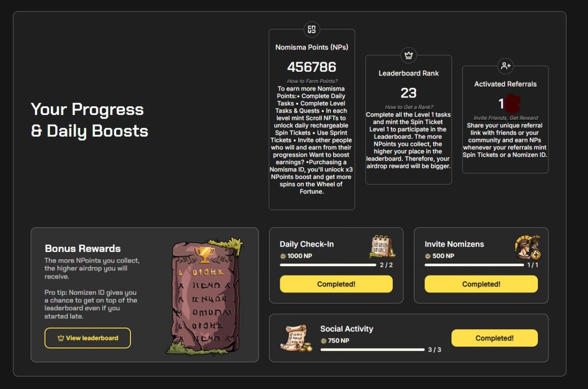Click the Invite Nomizens progress bar
The height and width of the screenshot is (389, 588).
(x=474, y=265)
